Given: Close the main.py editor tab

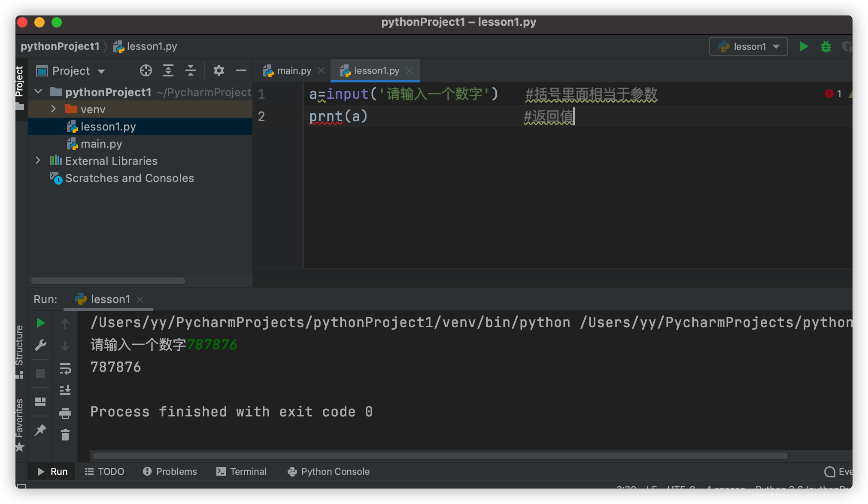Looking at the screenshot, I should tap(321, 70).
